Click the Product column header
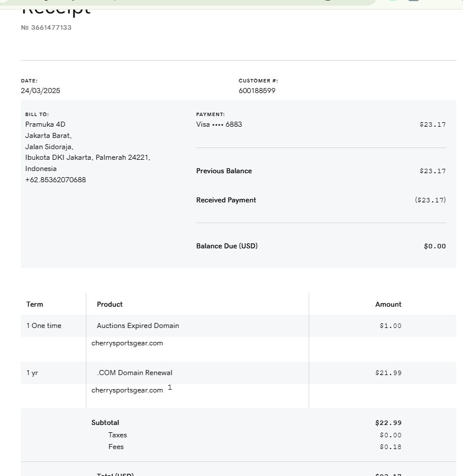 pos(109,304)
